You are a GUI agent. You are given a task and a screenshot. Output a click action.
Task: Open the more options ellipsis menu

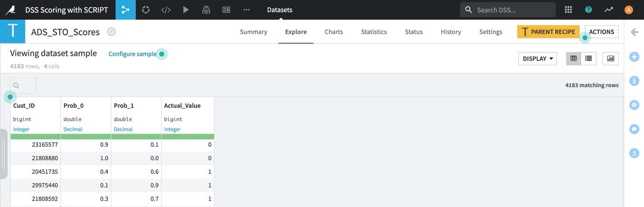(246, 10)
